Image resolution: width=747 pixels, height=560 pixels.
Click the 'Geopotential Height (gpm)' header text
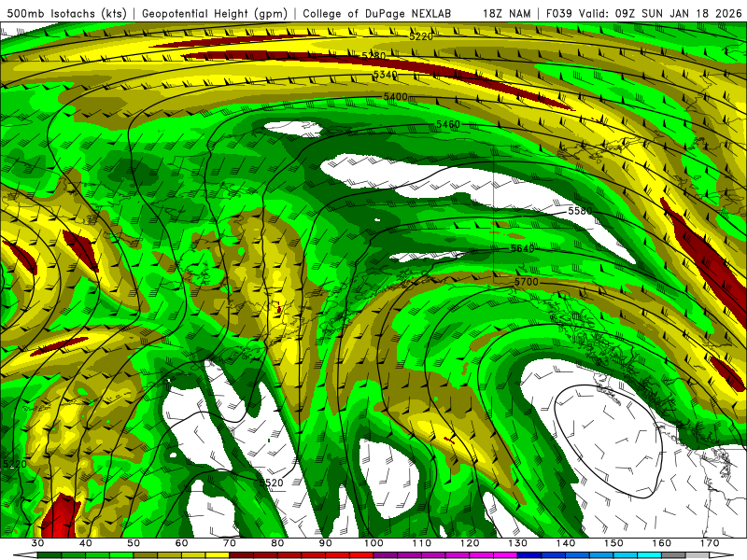[x=215, y=13]
